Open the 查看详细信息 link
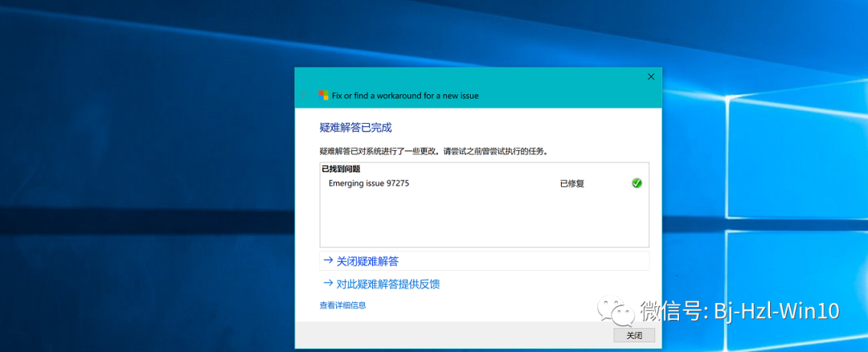The image size is (868, 352). (342, 305)
